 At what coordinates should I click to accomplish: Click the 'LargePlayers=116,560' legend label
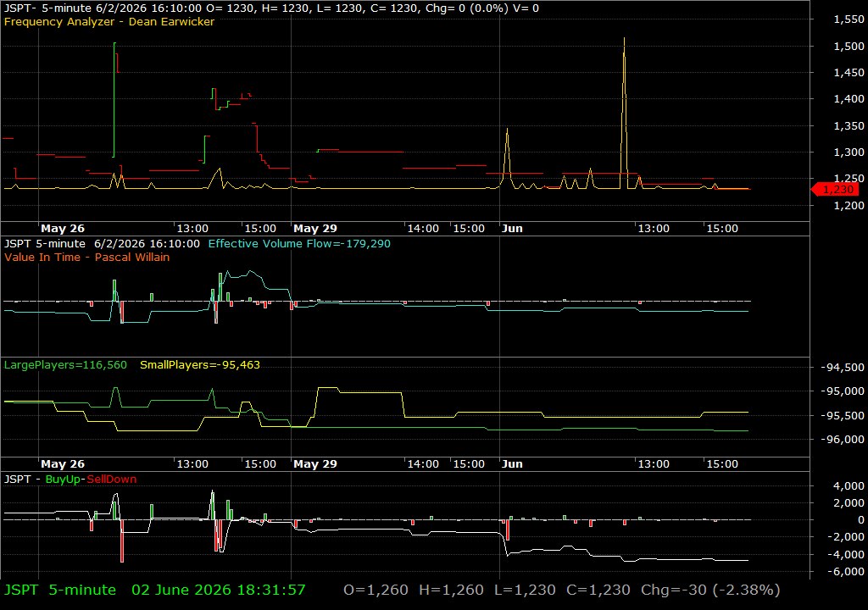(x=65, y=365)
